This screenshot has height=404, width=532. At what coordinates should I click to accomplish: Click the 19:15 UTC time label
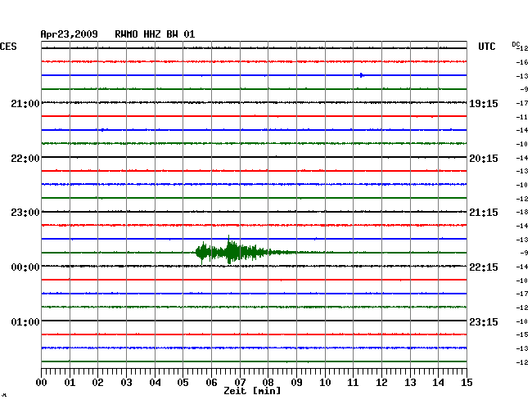pyautogui.click(x=484, y=103)
